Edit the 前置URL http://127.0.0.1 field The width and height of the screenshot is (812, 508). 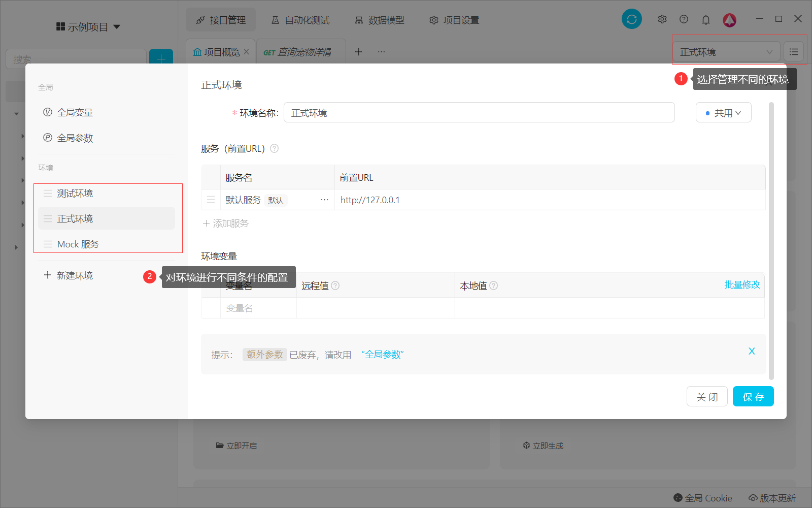550,200
